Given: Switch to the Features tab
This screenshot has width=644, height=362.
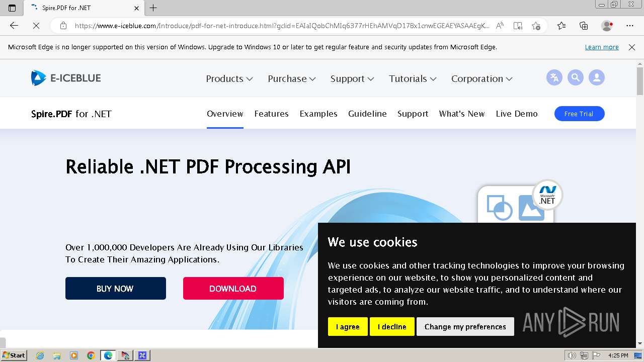Looking at the screenshot, I should (271, 114).
